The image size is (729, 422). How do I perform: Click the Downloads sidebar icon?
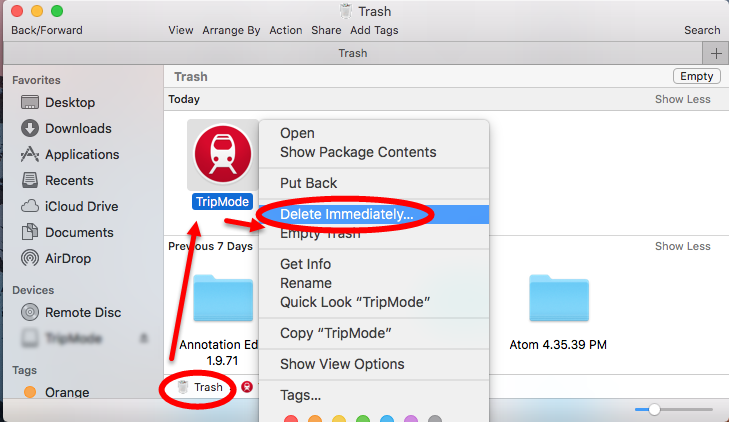(x=30, y=128)
